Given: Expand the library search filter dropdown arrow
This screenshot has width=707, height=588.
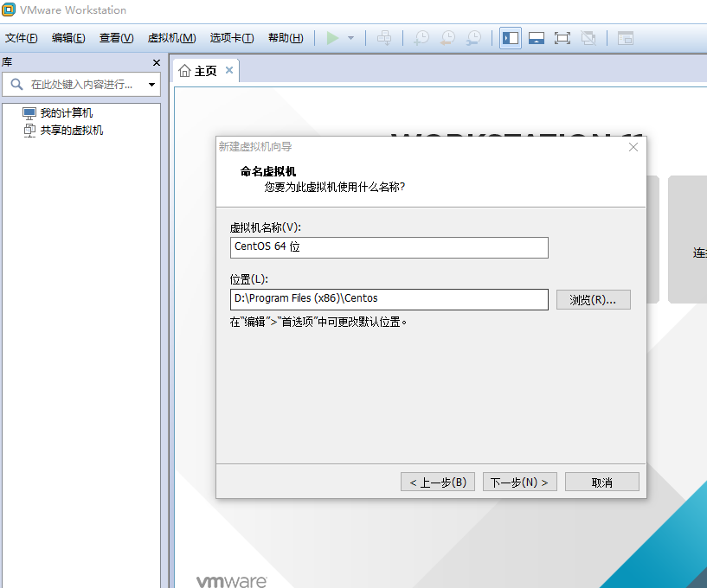Looking at the screenshot, I should click(x=152, y=85).
